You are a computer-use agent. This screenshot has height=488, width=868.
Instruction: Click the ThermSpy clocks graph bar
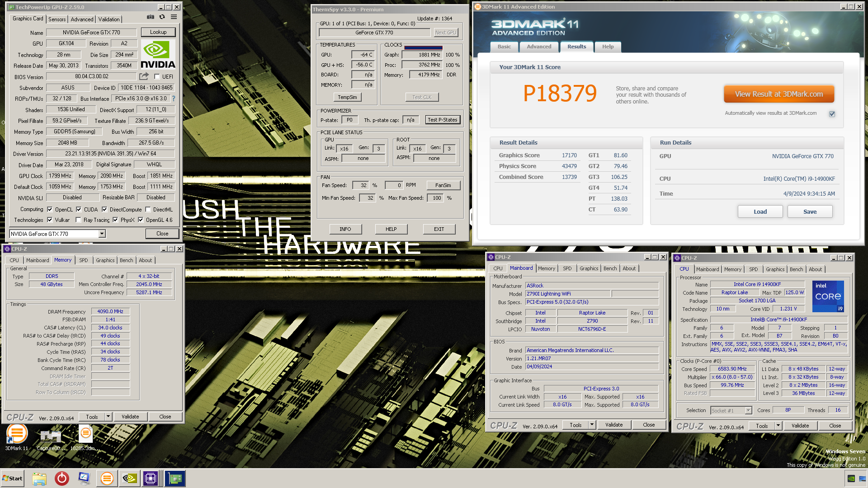pos(423,47)
